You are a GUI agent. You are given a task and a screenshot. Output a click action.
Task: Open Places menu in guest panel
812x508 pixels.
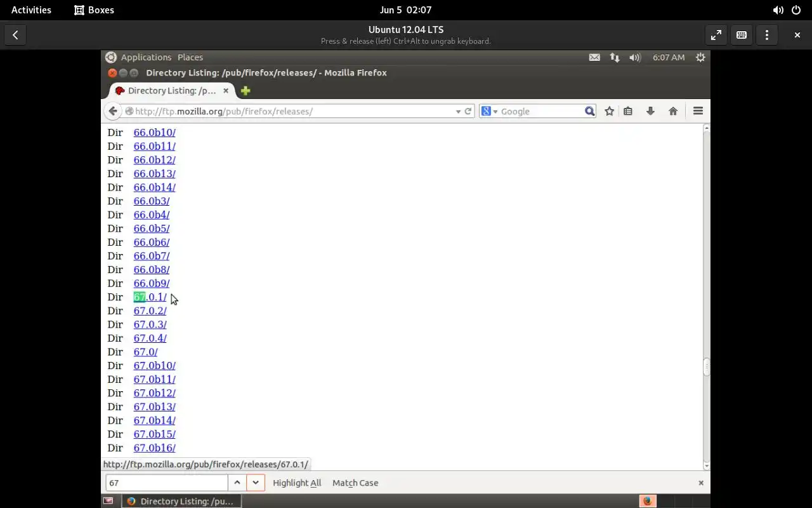click(x=190, y=57)
